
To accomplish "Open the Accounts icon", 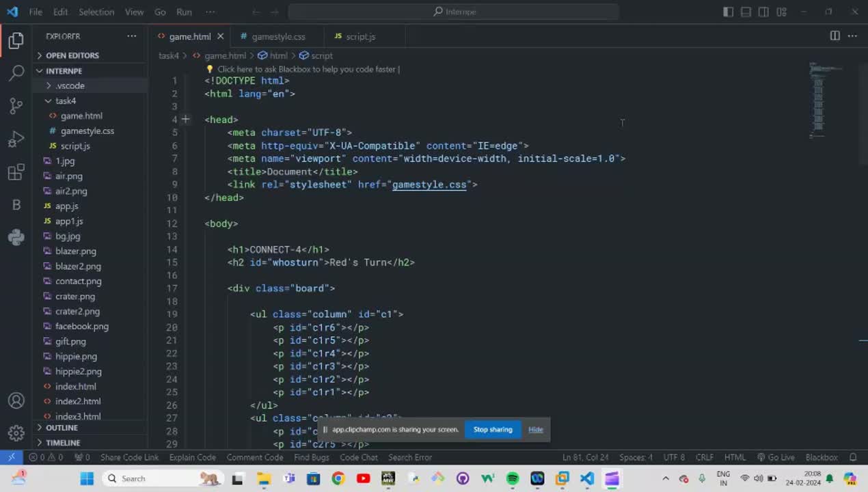I will (16, 400).
